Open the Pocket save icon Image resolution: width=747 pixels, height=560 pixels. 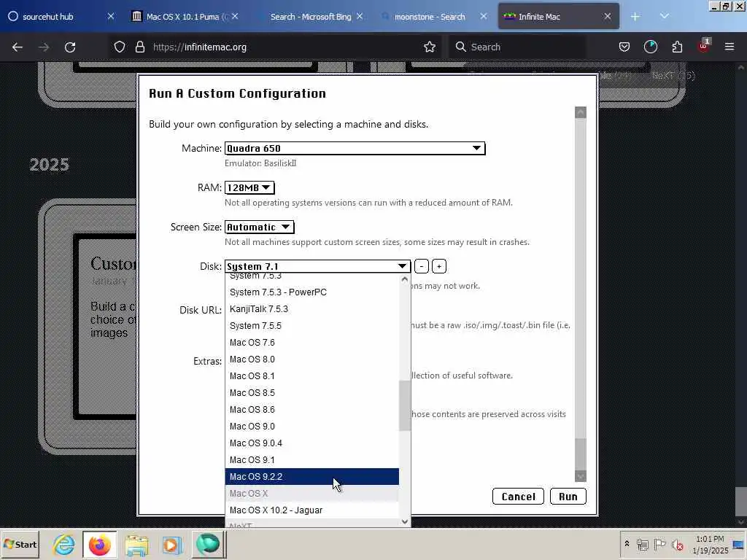(x=624, y=47)
